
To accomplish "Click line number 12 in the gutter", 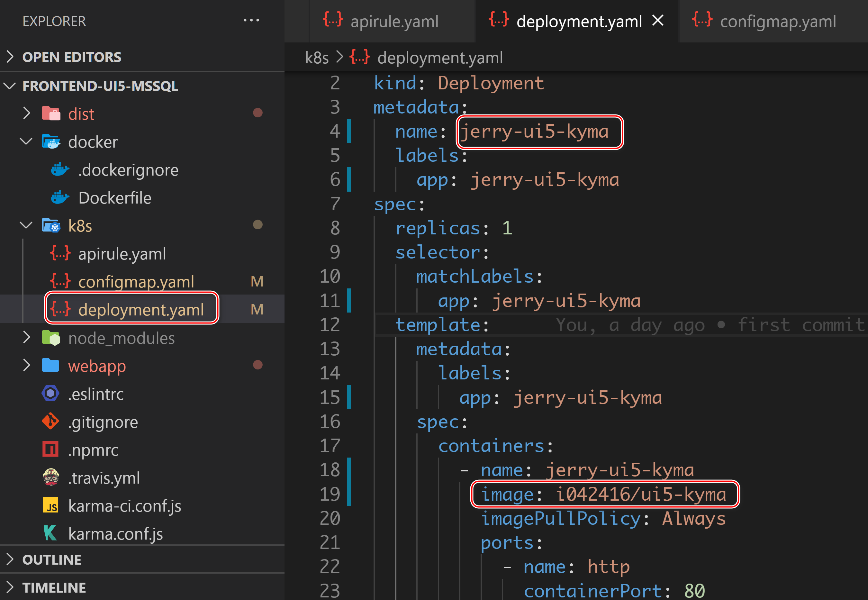I will pos(330,324).
